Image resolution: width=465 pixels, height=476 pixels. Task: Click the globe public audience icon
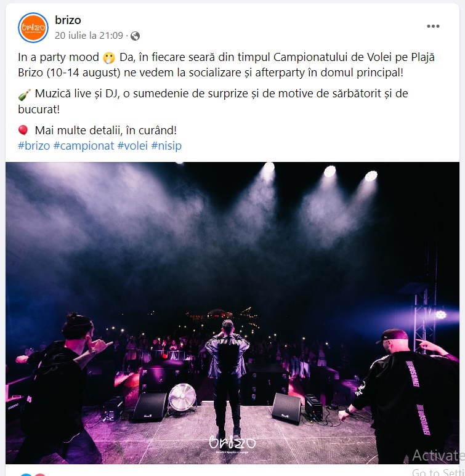(x=135, y=36)
